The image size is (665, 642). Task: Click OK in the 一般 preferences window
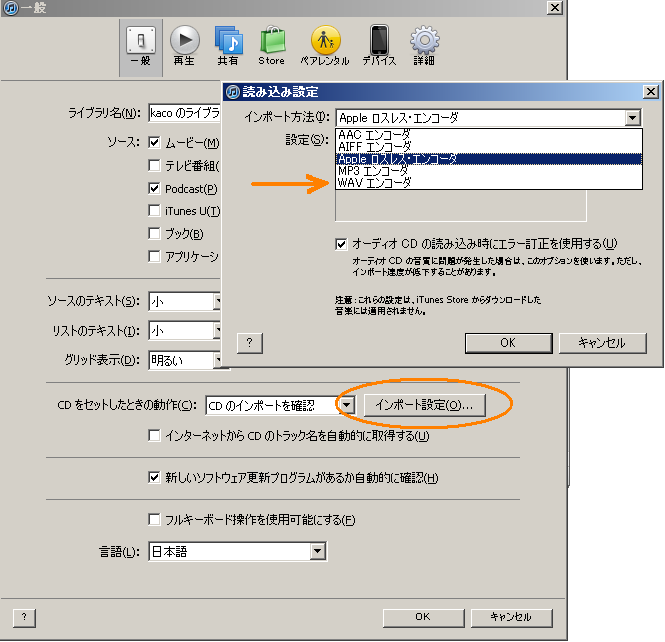[x=423, y=617]
